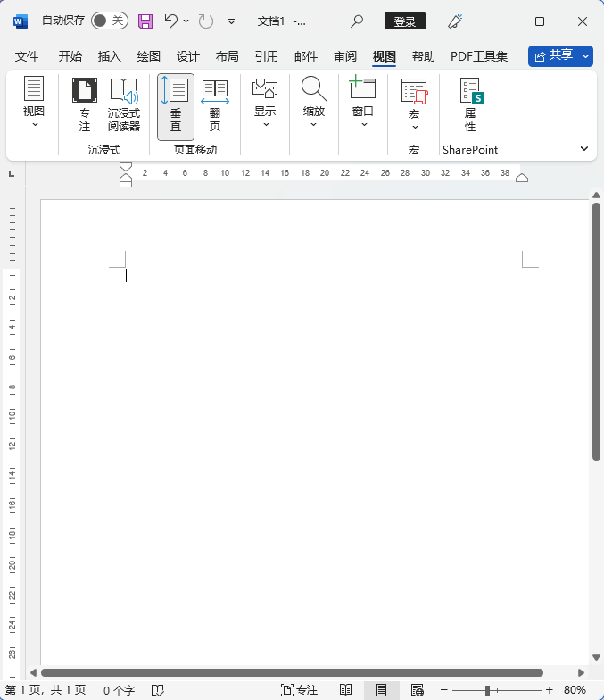
Task: Click the horizontal scrollbar right arrow
Action: click(x=581, y=672)
